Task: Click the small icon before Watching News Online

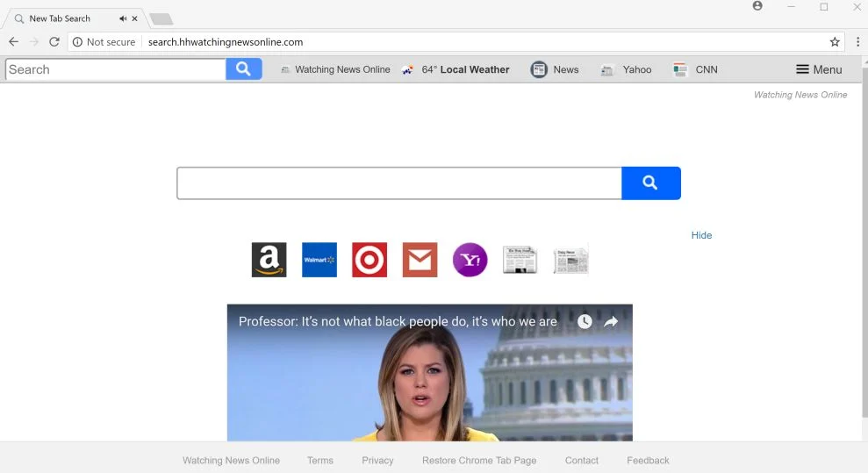Action: click(x=285, y=70)
